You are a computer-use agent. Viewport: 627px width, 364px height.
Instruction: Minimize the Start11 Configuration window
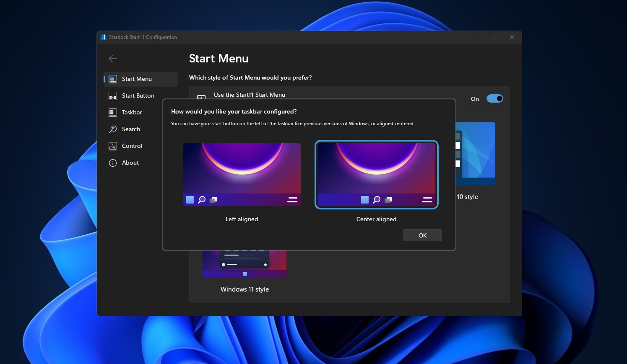coord(474,37)
